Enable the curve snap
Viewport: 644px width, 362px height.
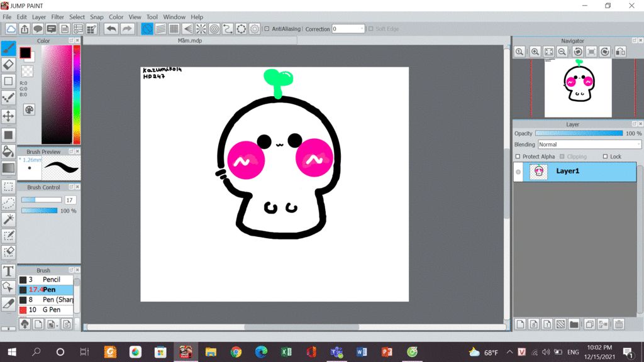tap(228, 29)
